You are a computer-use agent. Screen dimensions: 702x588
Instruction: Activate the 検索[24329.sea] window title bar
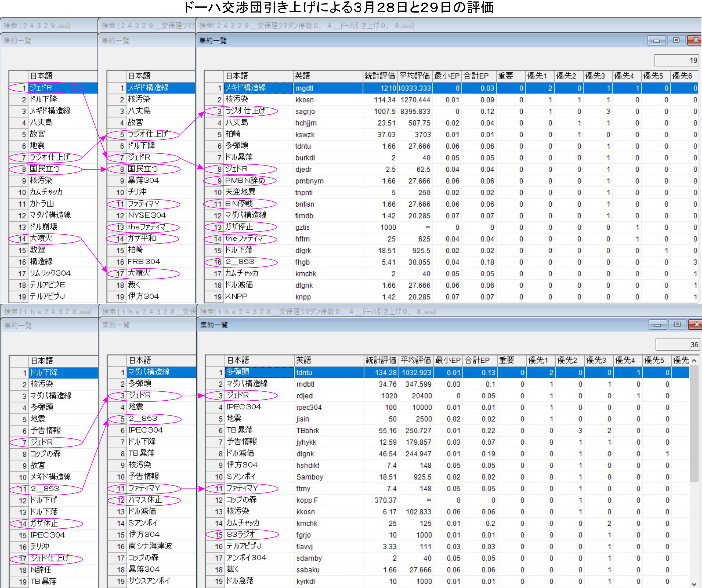[49, 25]
